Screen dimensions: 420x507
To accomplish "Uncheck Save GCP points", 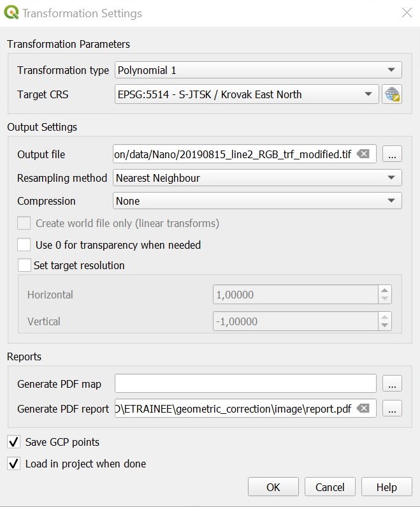I will point(13,442).
